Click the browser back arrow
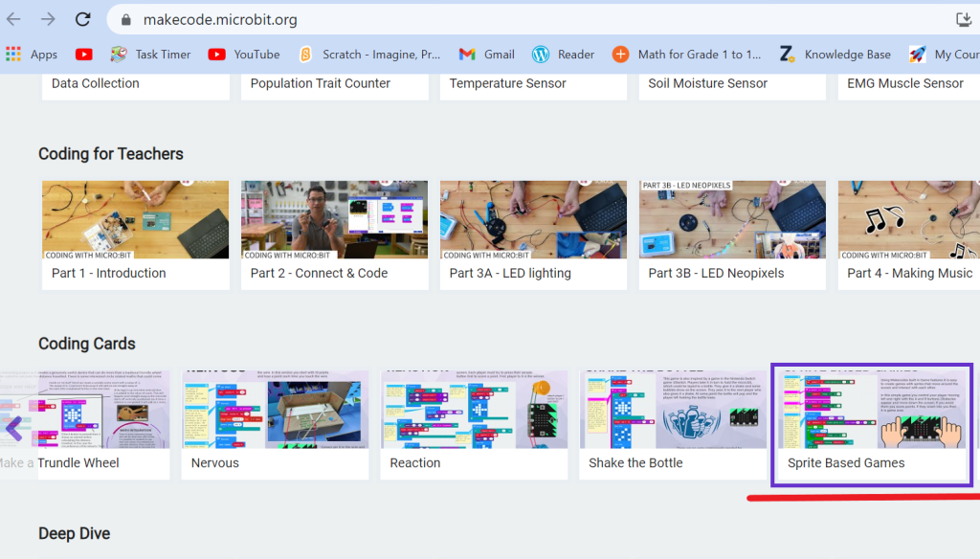Screen dimensions: 980x559 click(14, 19)
